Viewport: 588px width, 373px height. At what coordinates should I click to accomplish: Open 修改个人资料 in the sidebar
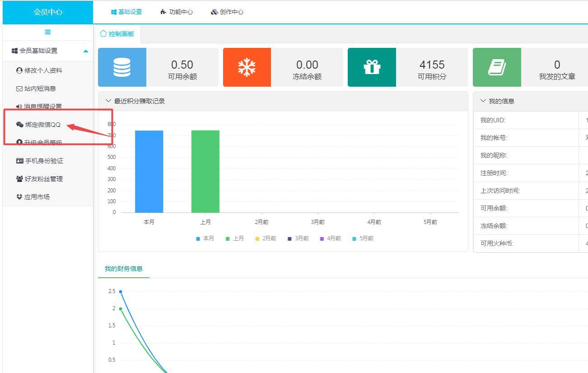tap(39, 70)
